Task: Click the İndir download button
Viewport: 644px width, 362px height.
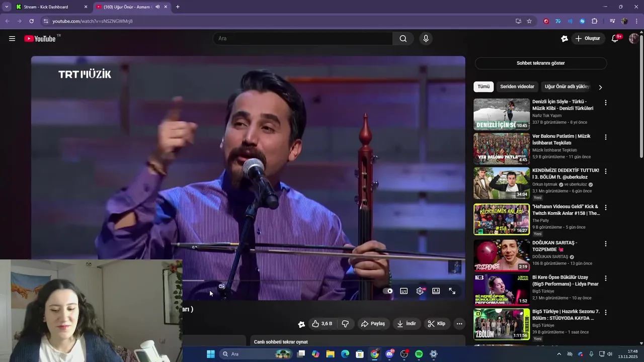Action: click(407, 324)
